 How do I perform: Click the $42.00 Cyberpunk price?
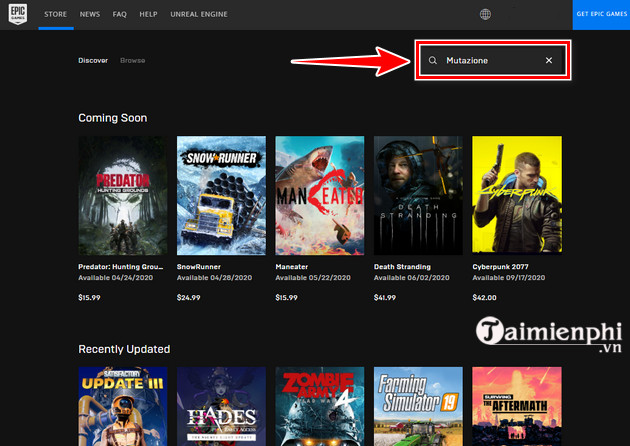(x=484, y=298)
